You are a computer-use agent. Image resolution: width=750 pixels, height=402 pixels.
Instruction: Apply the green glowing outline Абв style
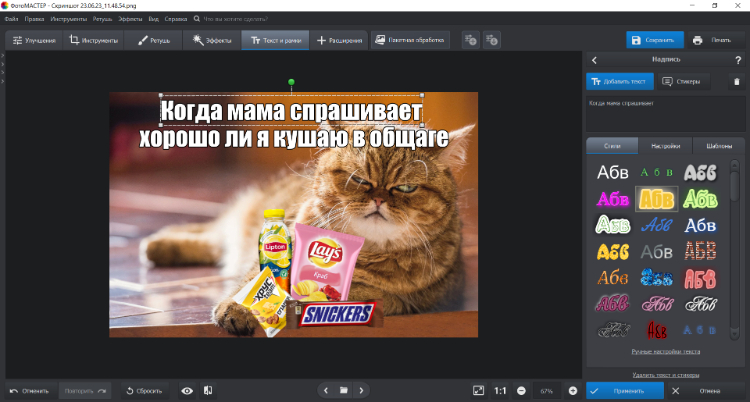(x=700, y=199)
